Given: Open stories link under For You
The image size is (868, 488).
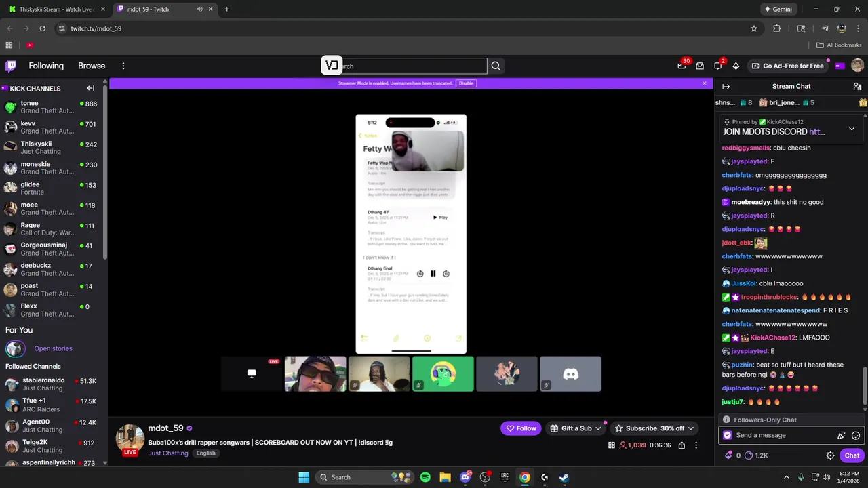Looking at the screenshot, I should click(x=53, y=348).
